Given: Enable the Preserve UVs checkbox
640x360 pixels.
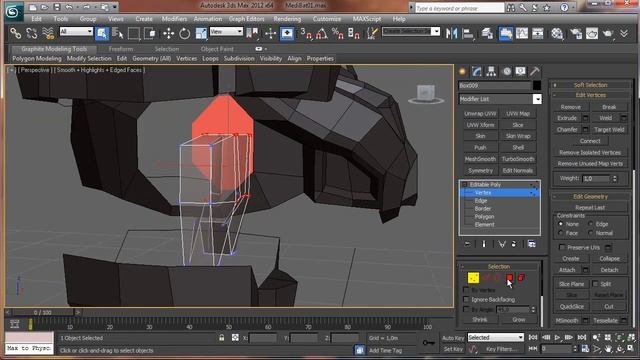Looking at the screenshot, I should [x=562, y=247].
